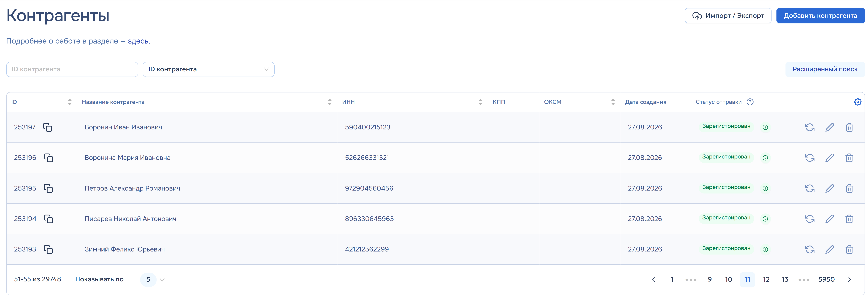The image size is (868, 303).
Task: Jump to last page 5950
Action: click(x=827, y=279)
